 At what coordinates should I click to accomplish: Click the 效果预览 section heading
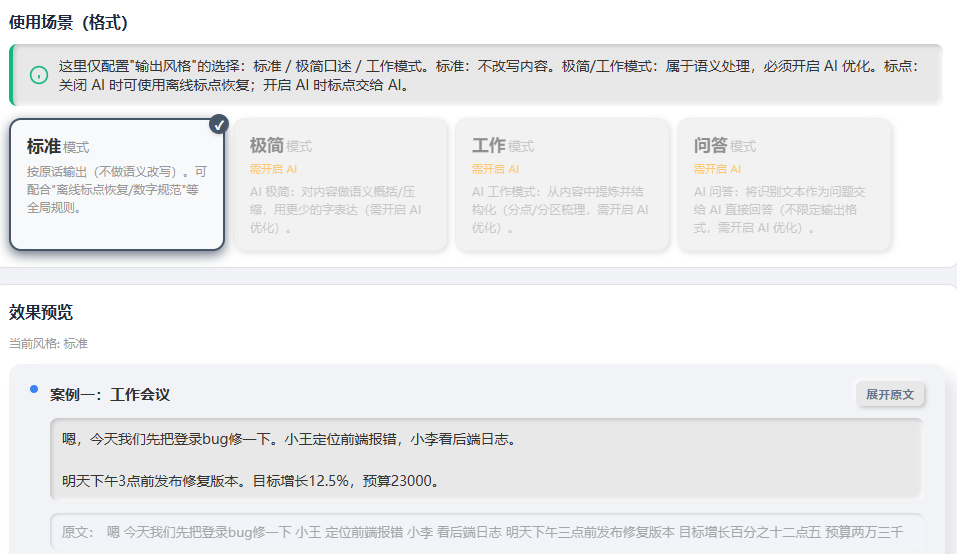[41, 313]
